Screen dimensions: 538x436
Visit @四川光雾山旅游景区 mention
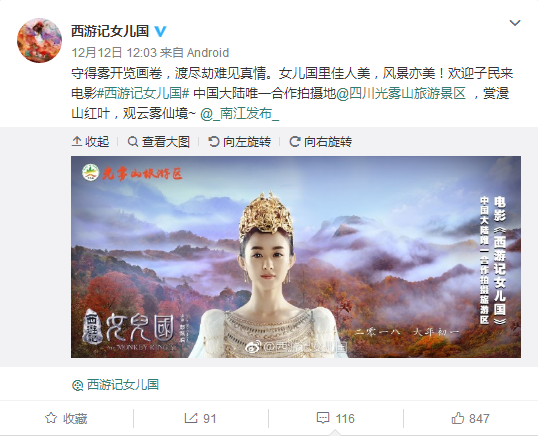pos(401,93)
